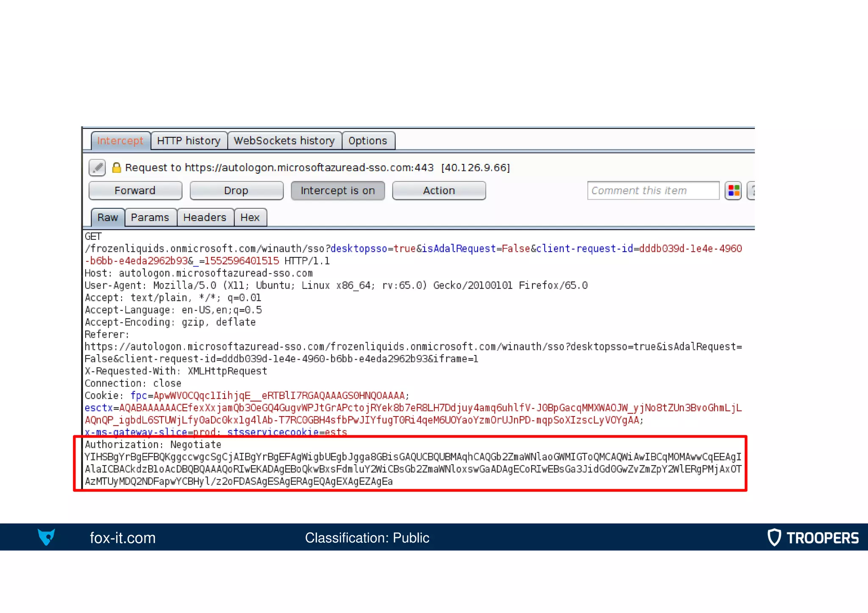This screenshot has height=613, width=868.
Task: Click the Fox-IT logo in footer
Action: coord(46,537)
